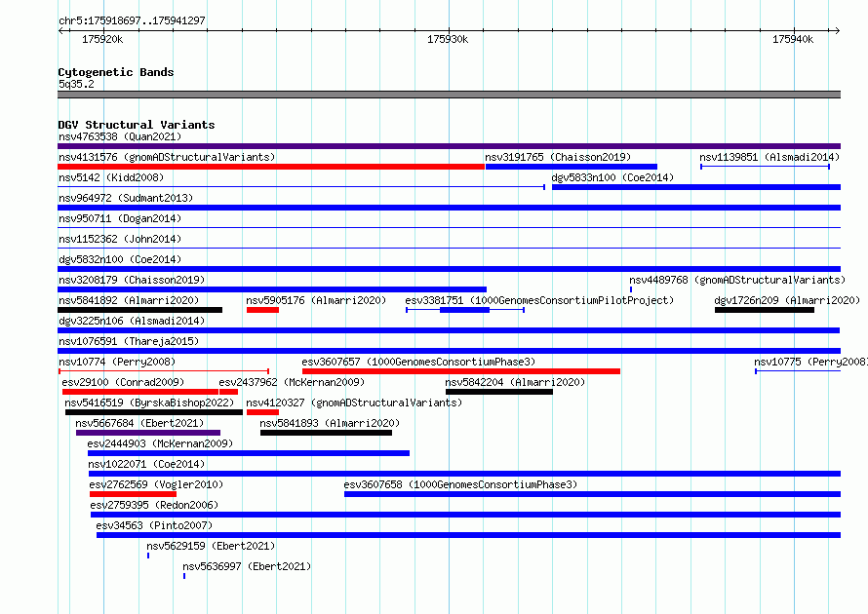The image size is (868, 614).
Task: Select the purple nsv5667684 variant bar
Action: (x=148, y=433)
